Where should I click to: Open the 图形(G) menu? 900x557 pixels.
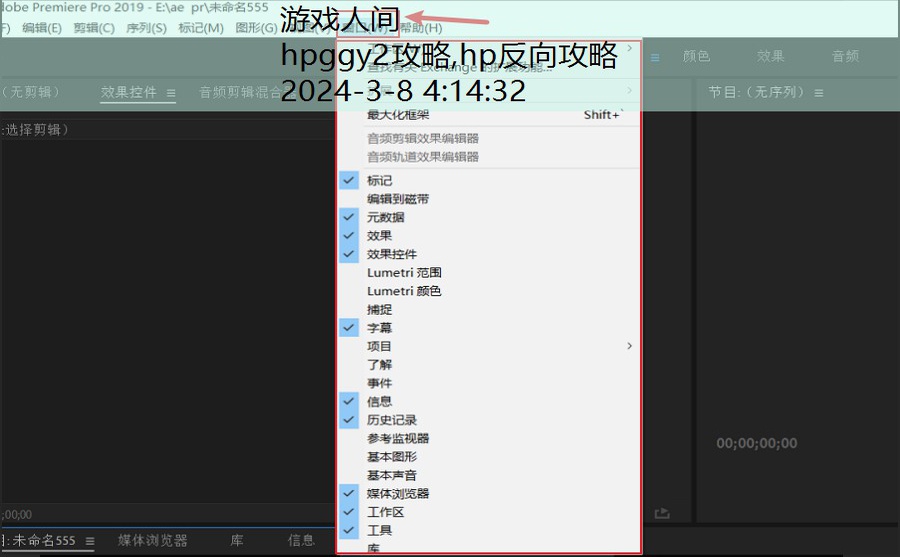(257, 28)
